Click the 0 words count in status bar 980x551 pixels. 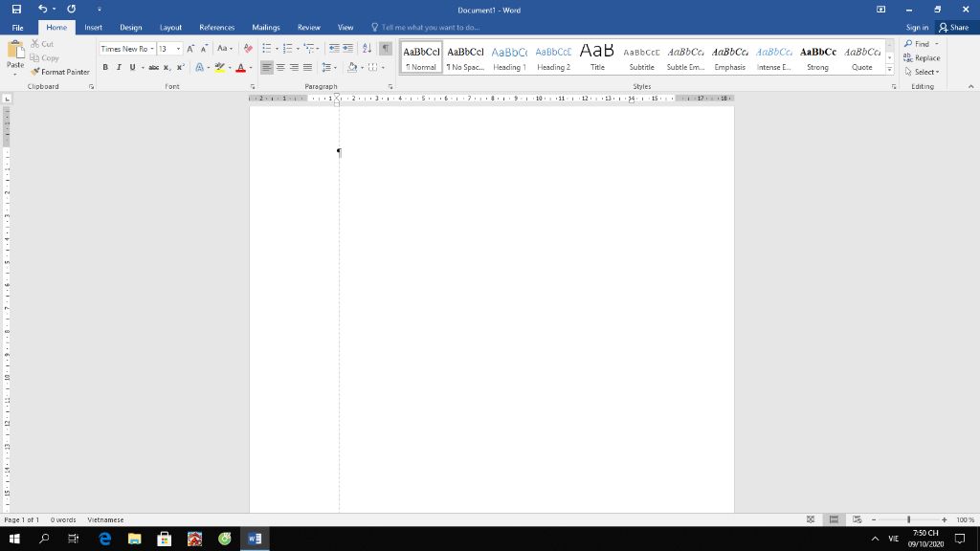click(63, 519)
